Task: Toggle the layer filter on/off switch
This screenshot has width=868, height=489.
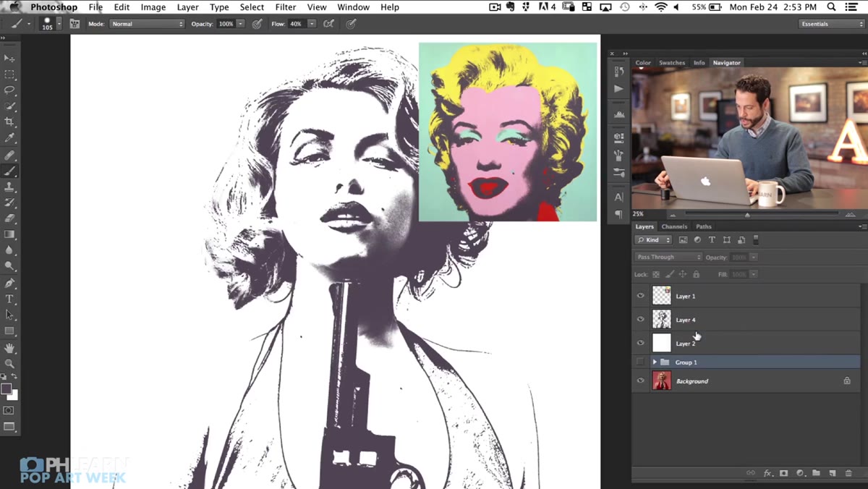Action: pyautogui.click(x=756, y=239)
